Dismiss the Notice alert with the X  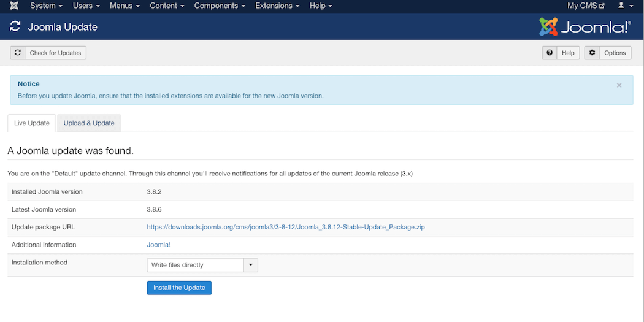(619, 85)
